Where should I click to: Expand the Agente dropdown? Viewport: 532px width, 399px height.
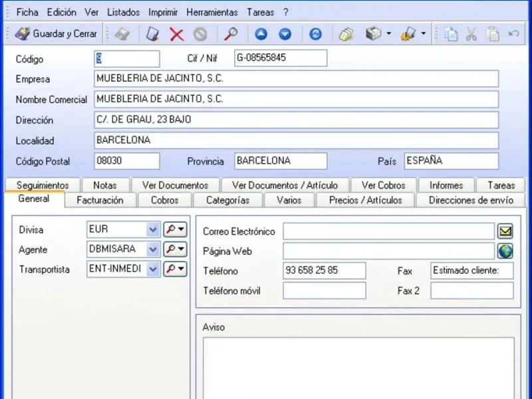(154, 249)
